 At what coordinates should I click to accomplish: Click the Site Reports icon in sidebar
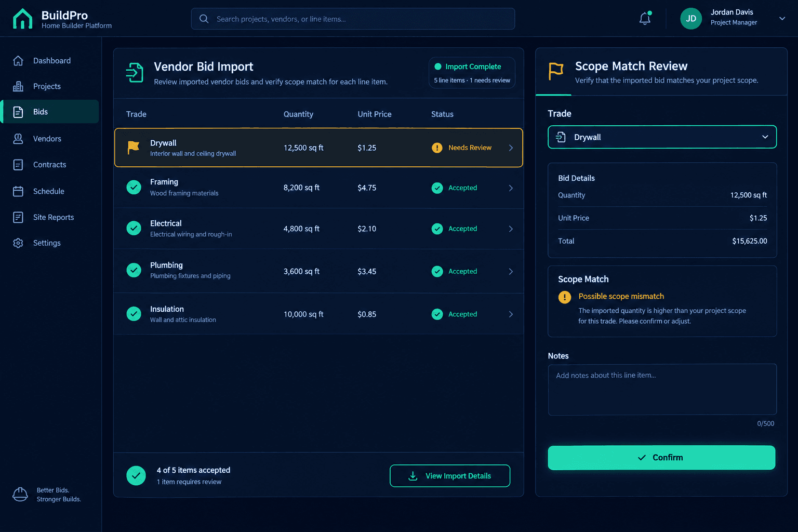click(18, 217)
